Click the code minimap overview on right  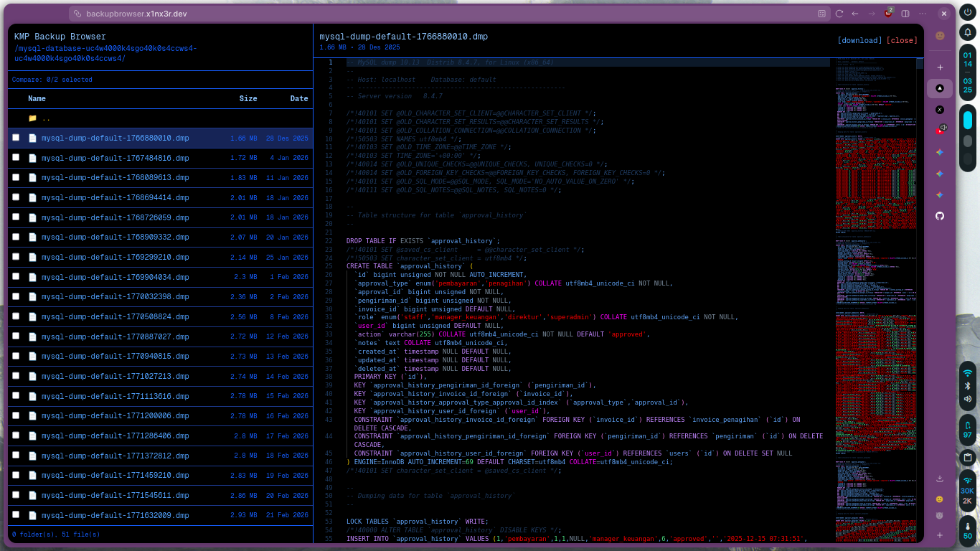coord(875,287)
